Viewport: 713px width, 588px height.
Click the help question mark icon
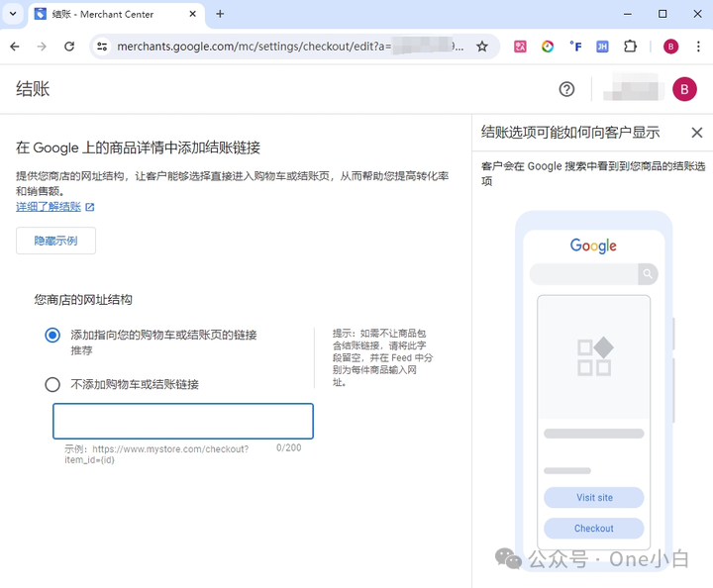(566, 89)
